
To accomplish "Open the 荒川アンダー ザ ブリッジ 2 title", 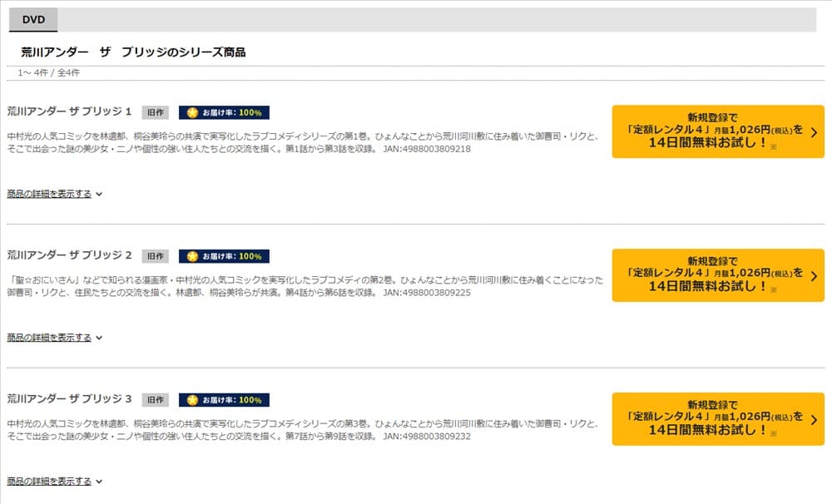I will 70,254.
